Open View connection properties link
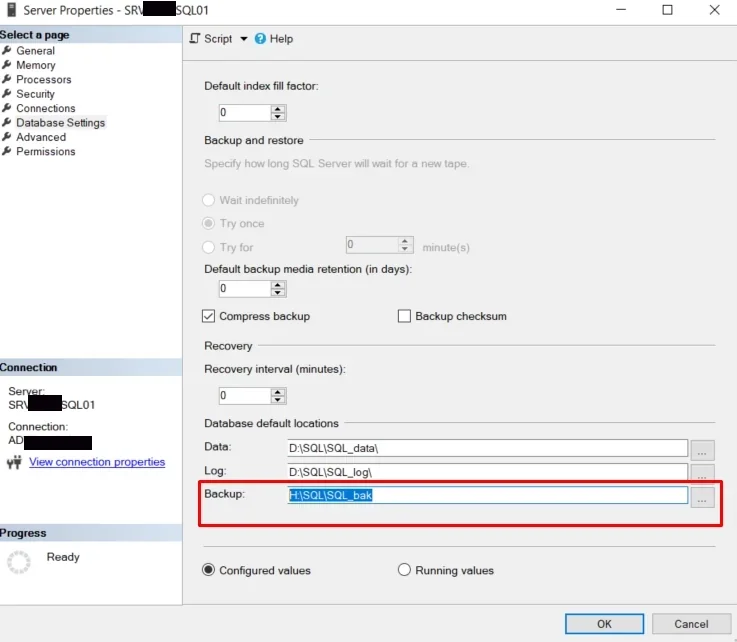Viewport: 737px width, 642px height. (x=97, y=462)
